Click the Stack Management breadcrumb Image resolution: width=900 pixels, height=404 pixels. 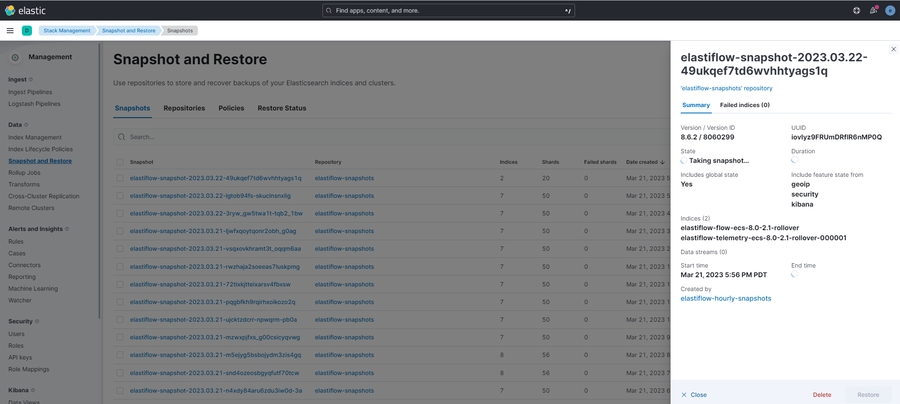click(67, 31)
